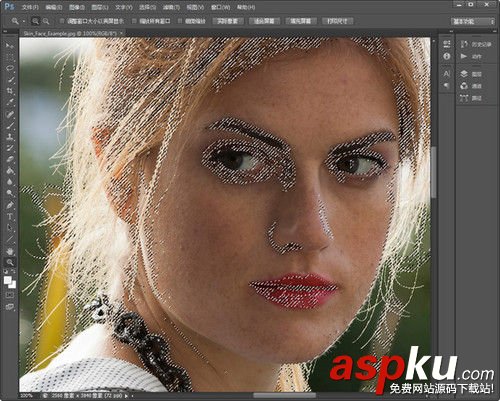Open the Info panel icon
Image resolution: width=500 pixels, height=401 pixels.
pyautogui.click(x=447, y=56)
